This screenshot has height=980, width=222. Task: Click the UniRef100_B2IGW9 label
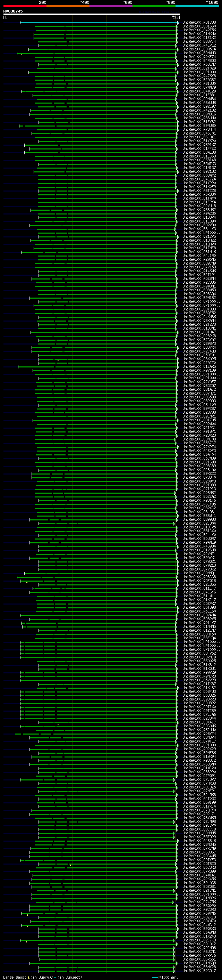199,462
